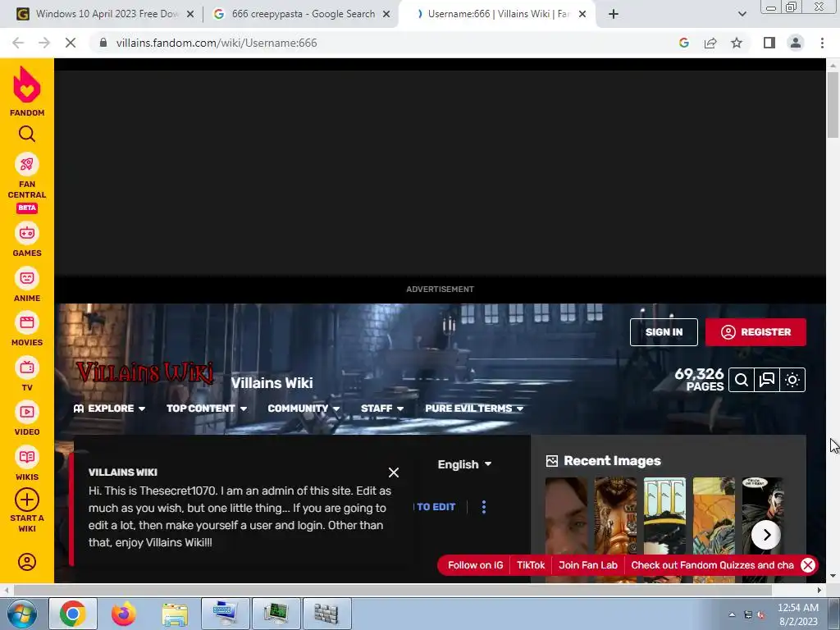This screenshot has width=840, height=630.
Task: Click Join Fan Lab link
Action: pyautogui.click(x=587, y=565)
